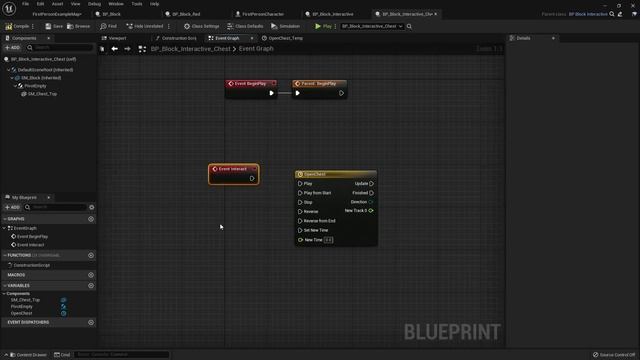Open the Tools menu
The height and width of the screenshot is (360, 640).
(x=137, y=4)
